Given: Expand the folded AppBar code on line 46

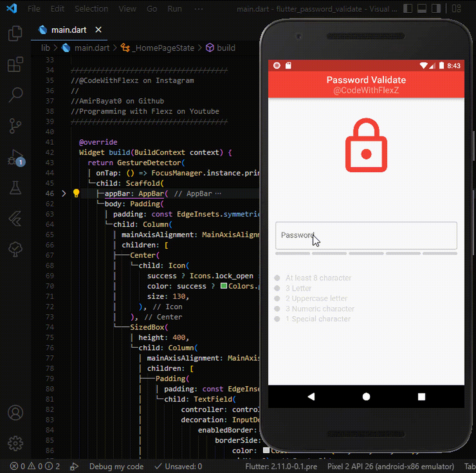Looking at the screenshot, I should pyautogui.click(x=63, y=193).
